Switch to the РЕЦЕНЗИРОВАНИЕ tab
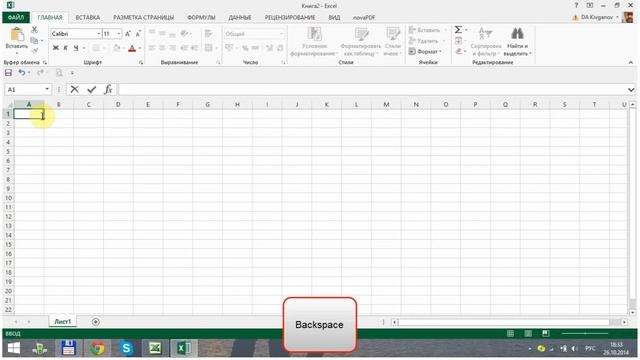640x360 pixels. 290,18
